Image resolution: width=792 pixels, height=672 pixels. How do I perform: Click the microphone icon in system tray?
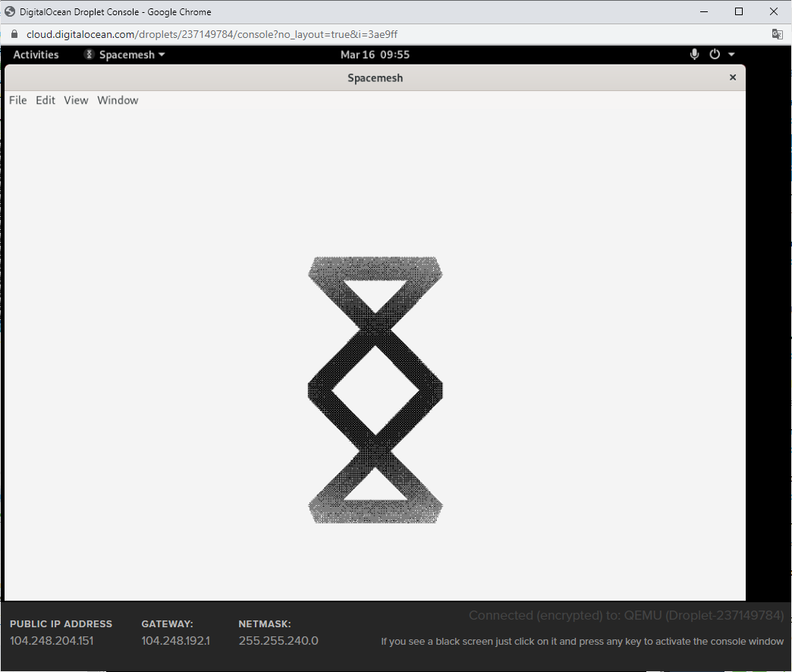pyautogui.click(x=694, y=54)
